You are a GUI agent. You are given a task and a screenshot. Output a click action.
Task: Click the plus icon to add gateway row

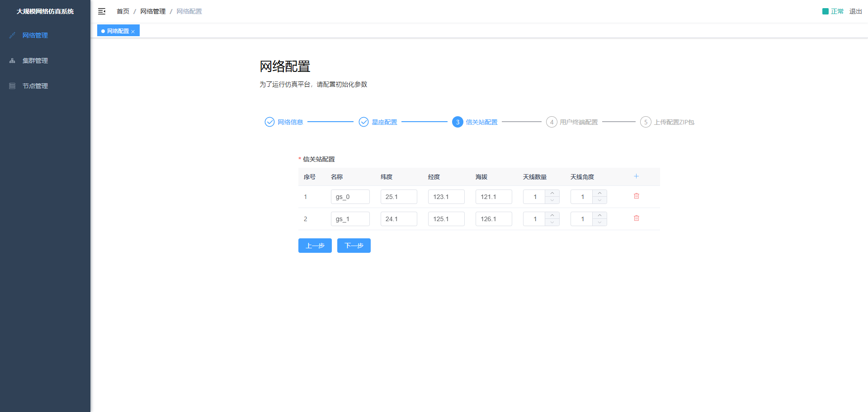(x=636, y=176)
